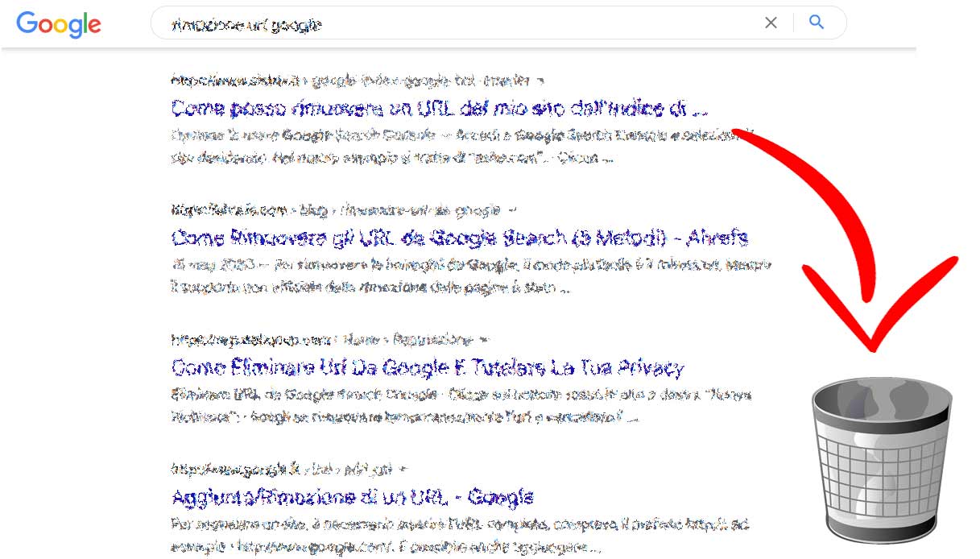Open the Ahrefs "Come Rimuovere gli URL" result
The width and height of the screenshot is (980, 559).
point(458,237)
